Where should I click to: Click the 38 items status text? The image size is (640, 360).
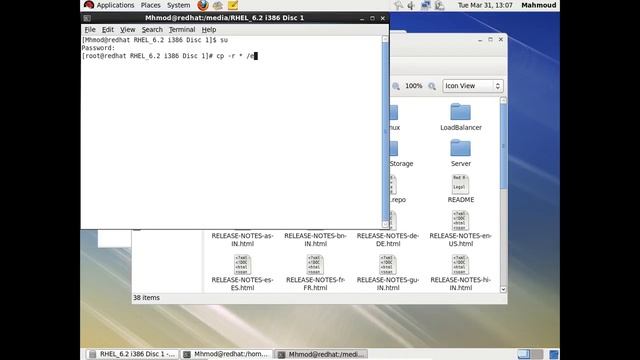click(x=146, y=298)
